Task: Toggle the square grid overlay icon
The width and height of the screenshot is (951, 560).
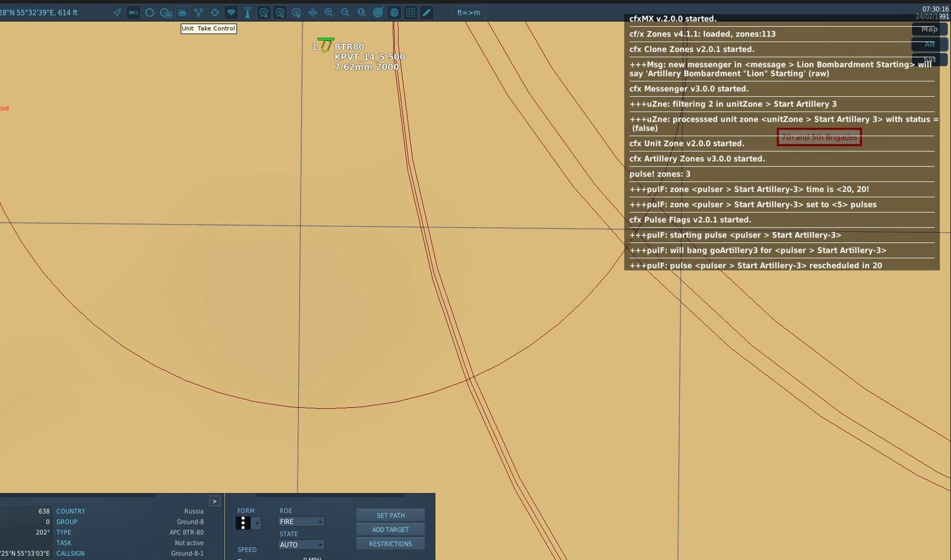Action: pos(411,13)
